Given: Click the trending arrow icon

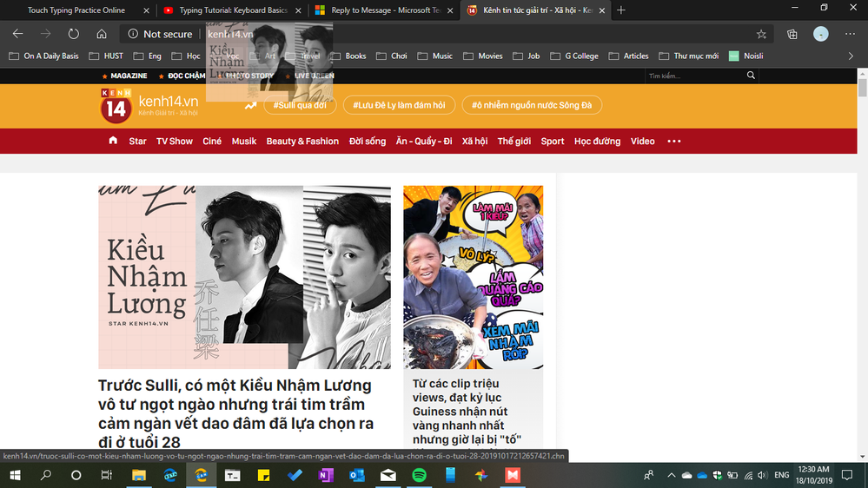Looking at the screenshot, I should point(251,105).
